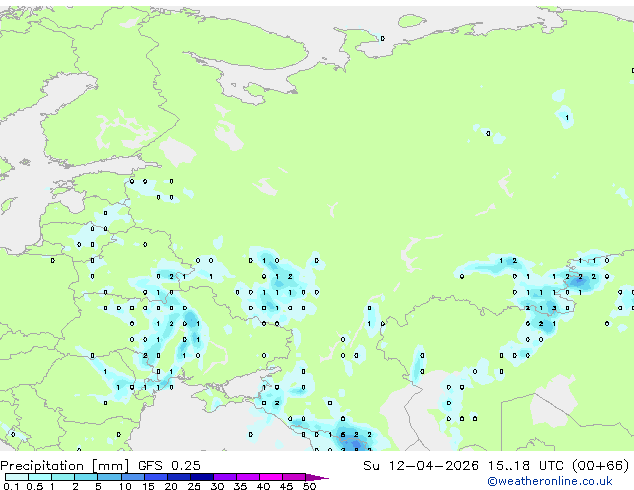634x490 pixels.
Task: Select the 20–25 mm legend color segment
Action: coord(178,477)
